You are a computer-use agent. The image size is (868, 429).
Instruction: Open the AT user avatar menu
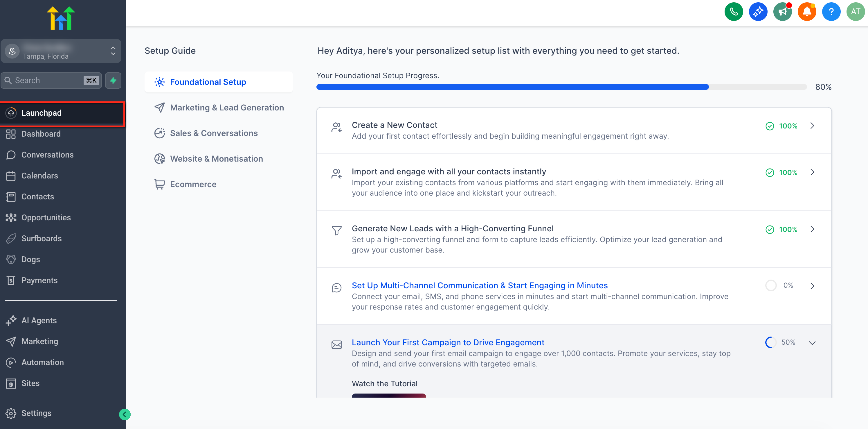pos(855,12)
